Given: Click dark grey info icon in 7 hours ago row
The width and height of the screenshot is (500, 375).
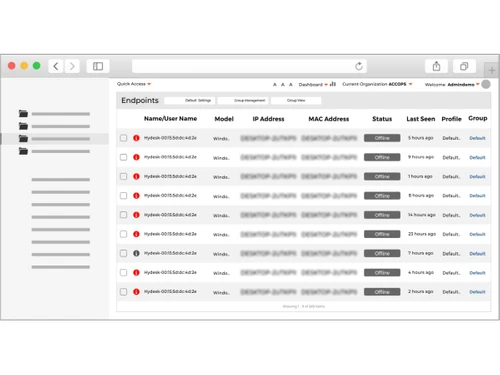Looking at the screenshot, I should pyautogui.click(x=136, y=253).
